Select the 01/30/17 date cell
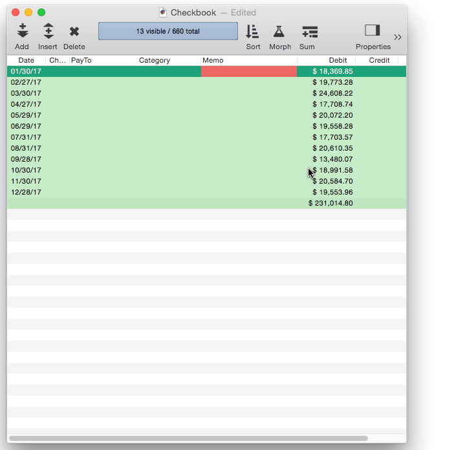 point(26,71)
